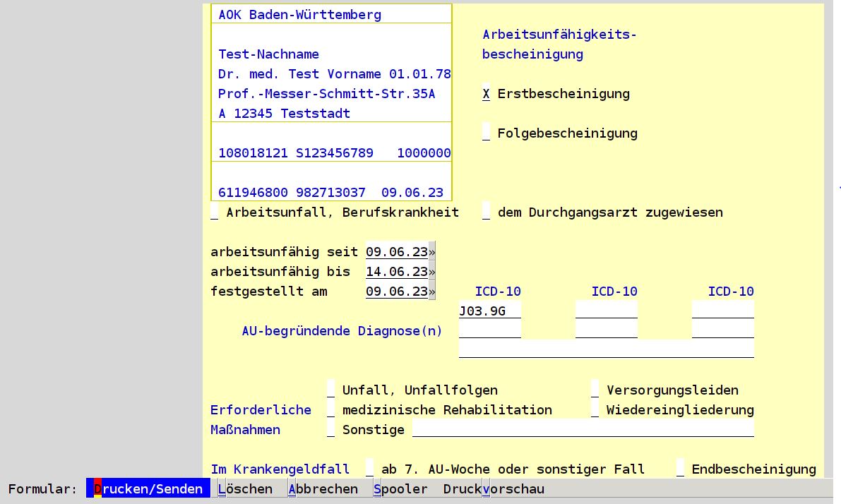
Task: Open Spooler from the Formular bar
Action: tap(400, 489)
